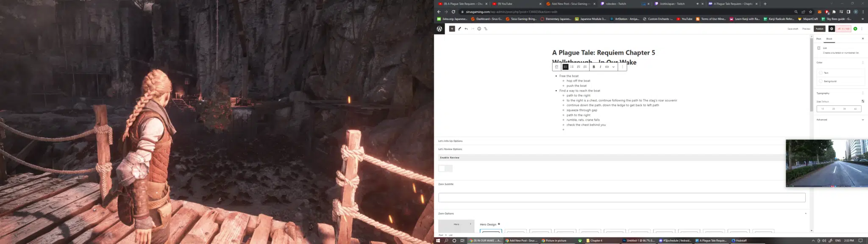Click the post title heading
868x244 pixels.
click(x=604, y=57)
